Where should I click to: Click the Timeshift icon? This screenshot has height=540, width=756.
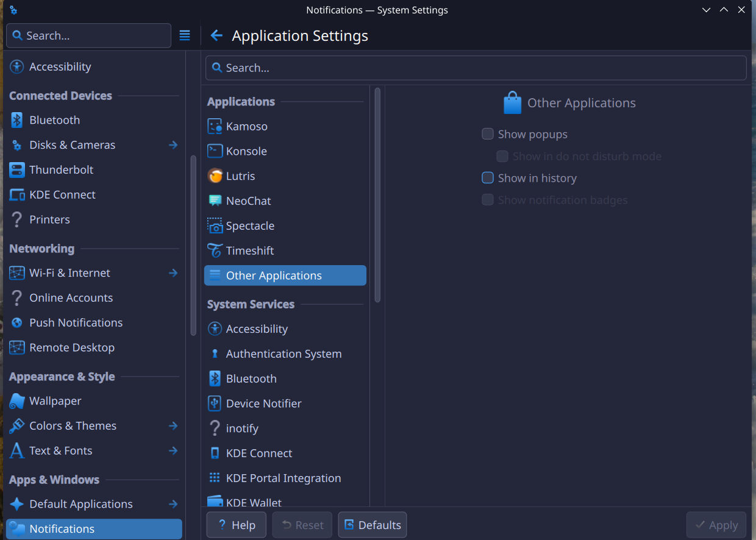[x=215, y=250]
